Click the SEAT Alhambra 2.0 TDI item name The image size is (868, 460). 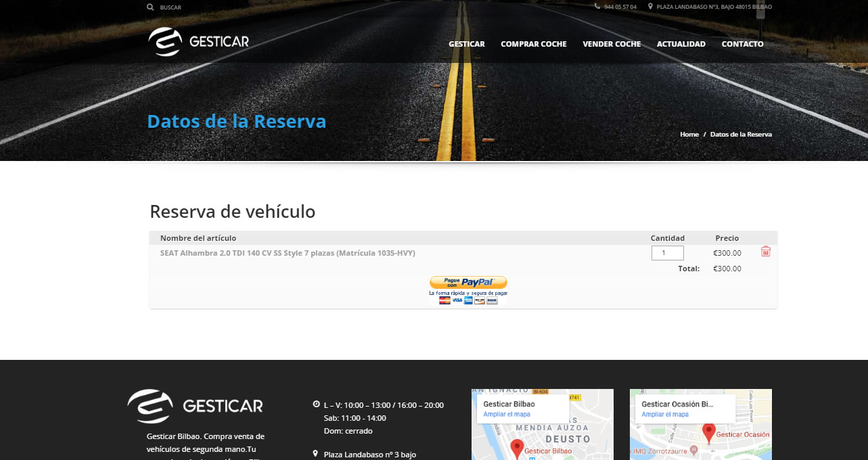(x=288, y=253)
